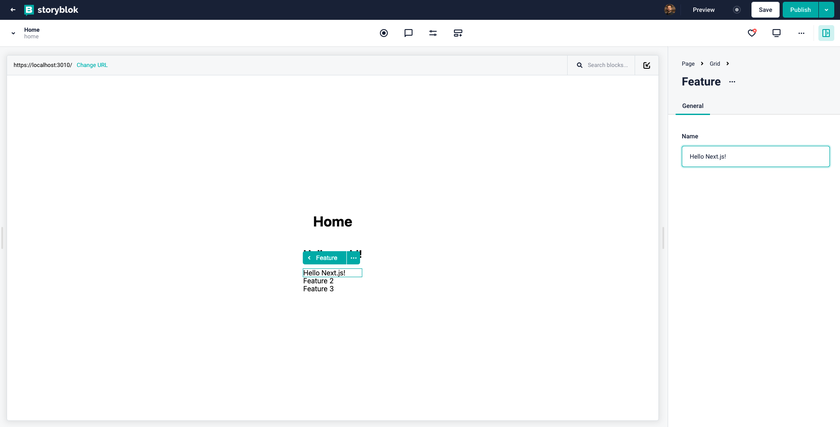Image resolution: width=840 pixels, height=427 pixels.
Task: Open the Preview link
Action: point(703,10)
